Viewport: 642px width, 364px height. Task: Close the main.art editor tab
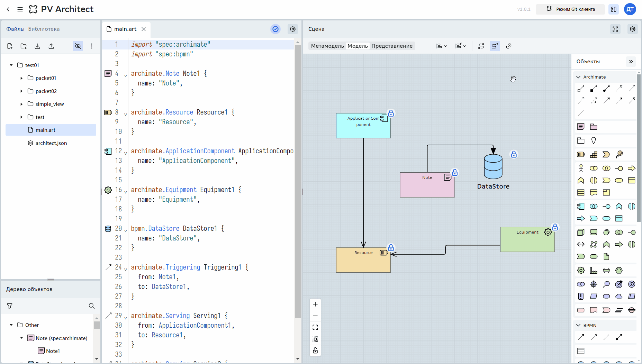click(x=144, y=29)
